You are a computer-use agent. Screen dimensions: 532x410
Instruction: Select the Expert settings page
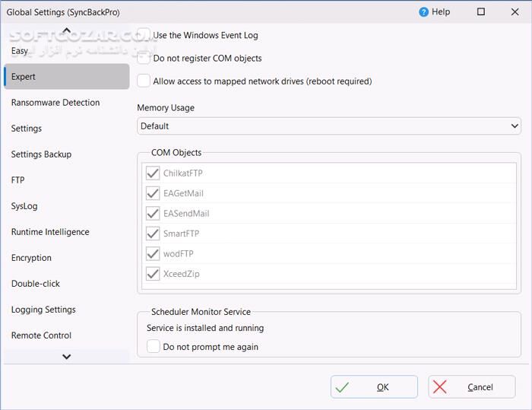click(67, 76)
